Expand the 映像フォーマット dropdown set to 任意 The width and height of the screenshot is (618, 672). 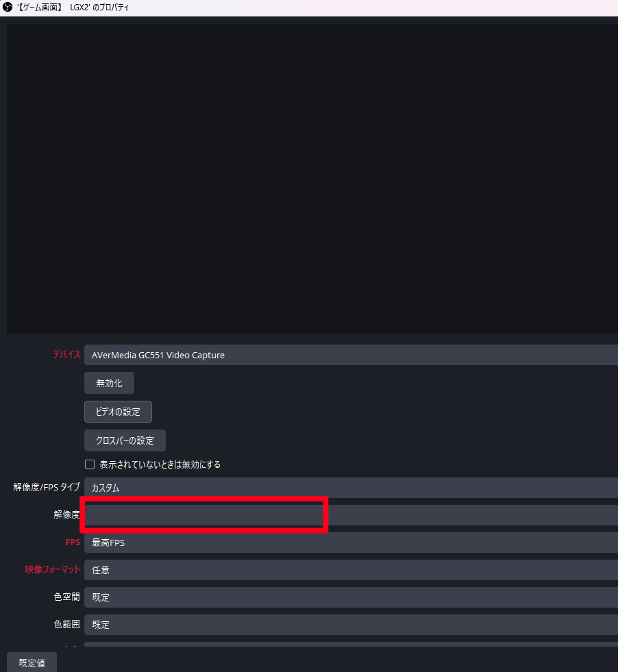click(349, 570)
